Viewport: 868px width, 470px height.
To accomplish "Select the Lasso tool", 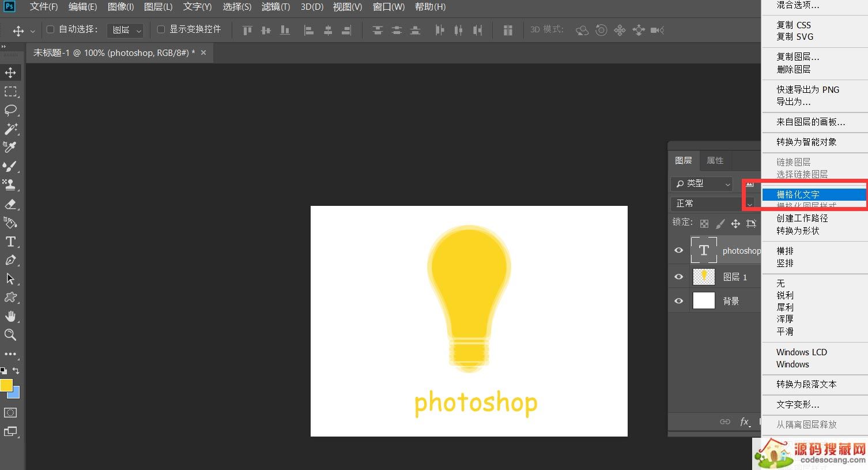I will click(x=10, y=110).
